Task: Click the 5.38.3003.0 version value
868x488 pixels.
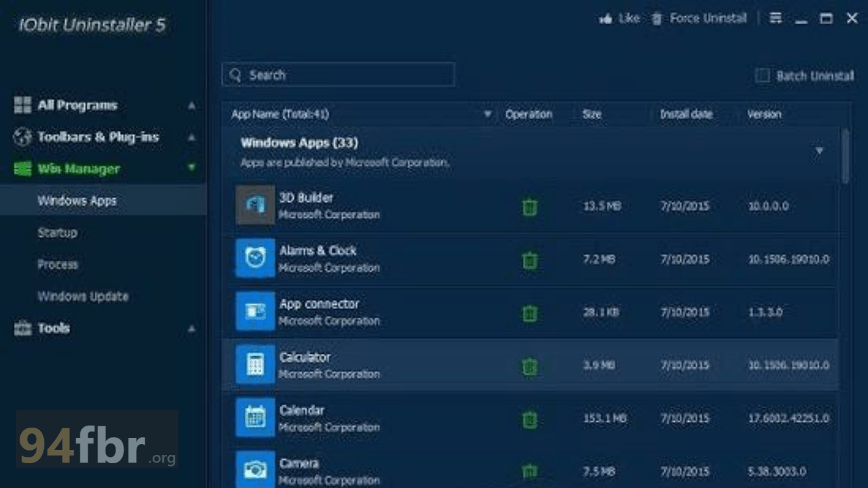Action: coord(776,471)
